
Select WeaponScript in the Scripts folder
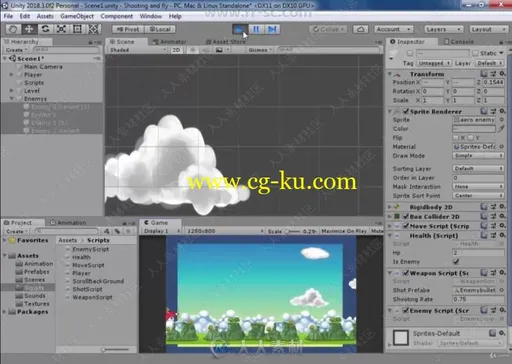92,297
